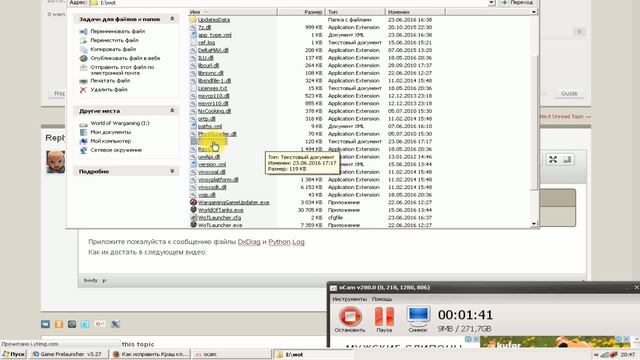The width and height of the screenshot is (640, 360).
Task: Sort files by the Type column header
Action: (355, 12)
